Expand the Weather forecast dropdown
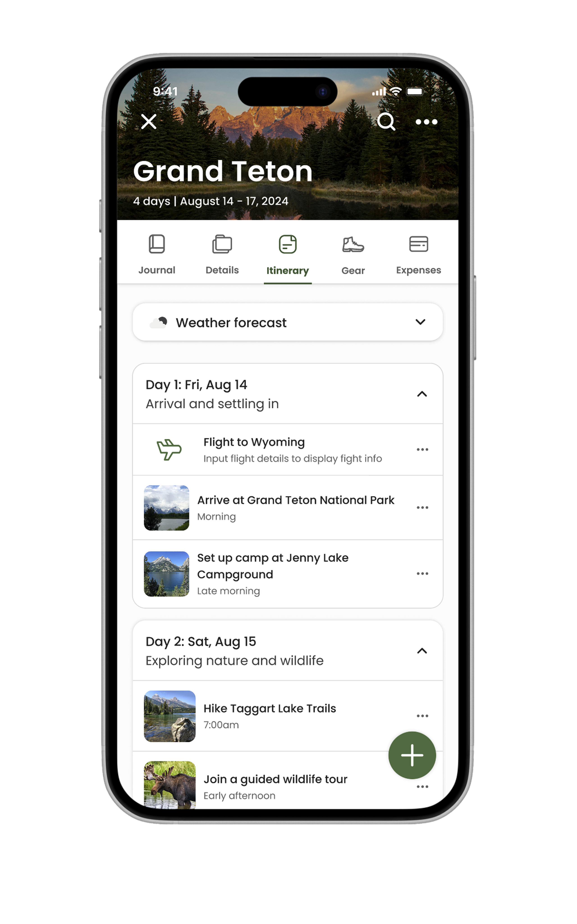Viewport: 577px width, 924px height. click(x=288, y=322)
